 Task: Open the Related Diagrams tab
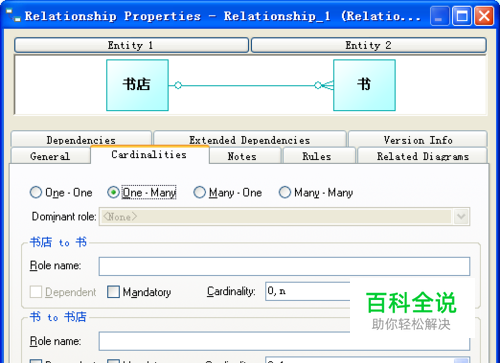(x=423, y=156)
